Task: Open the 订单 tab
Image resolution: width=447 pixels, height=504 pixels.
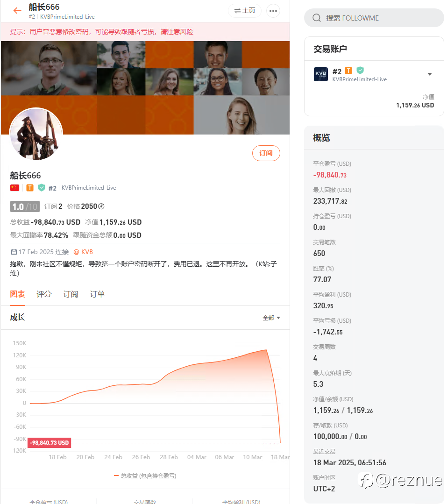Action: coord(97,294)
